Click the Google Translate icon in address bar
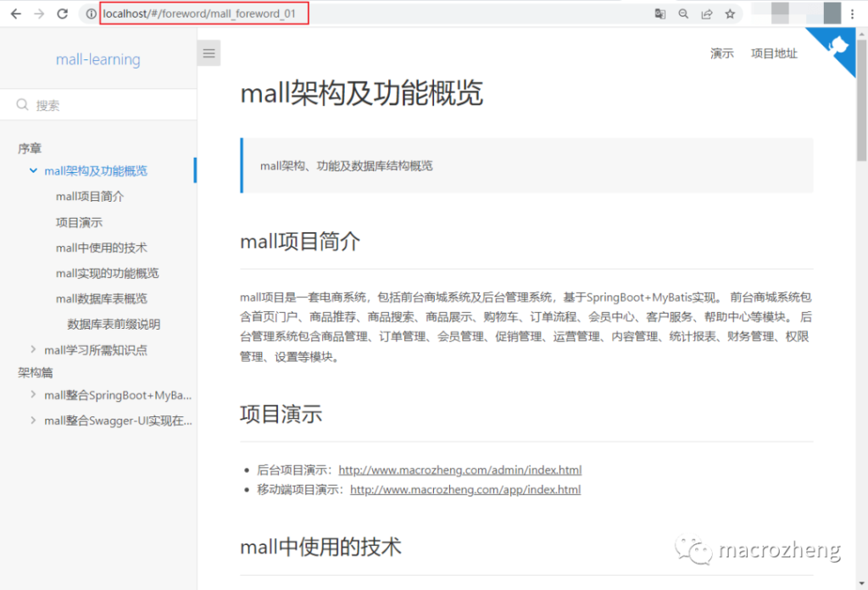The height and width of the screenshot is (590, 868). 660,14
